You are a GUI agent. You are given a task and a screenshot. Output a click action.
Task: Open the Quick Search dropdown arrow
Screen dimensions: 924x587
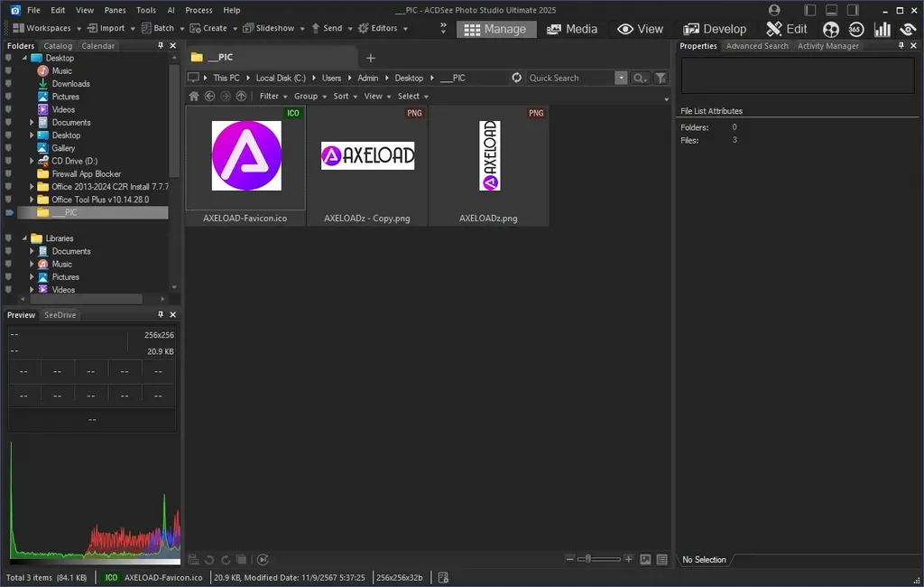[621, 78]
